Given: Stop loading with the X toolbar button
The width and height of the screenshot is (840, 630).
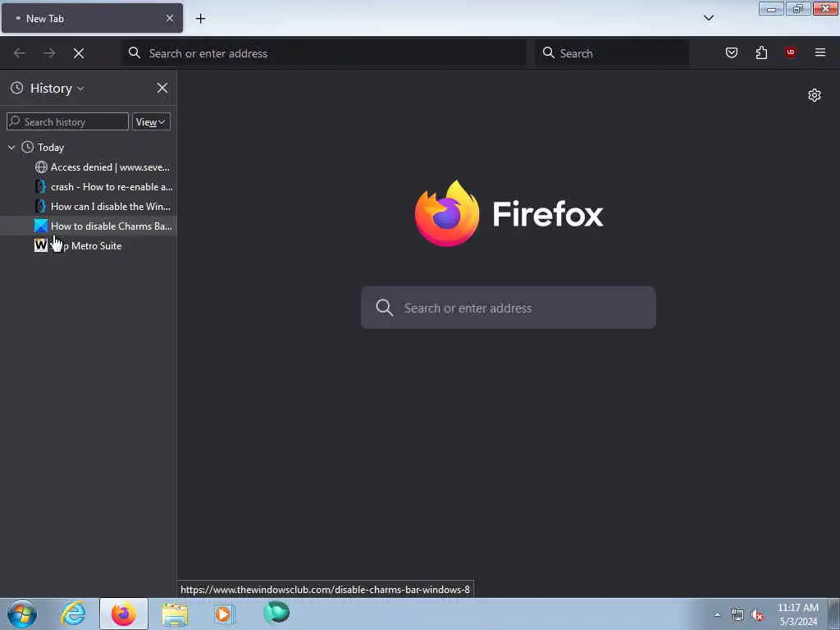Looking at the screenshot, I should [x=79, y=53].
